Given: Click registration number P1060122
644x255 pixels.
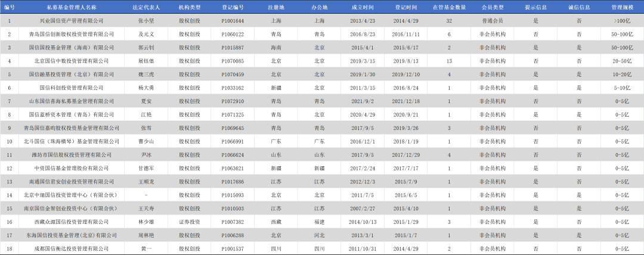Looking at the screenshot, I should (x=233, y=34).
